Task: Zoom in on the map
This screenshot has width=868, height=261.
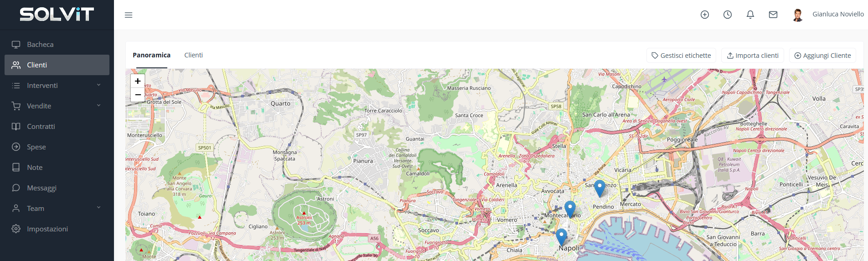Action: [138, 81]
